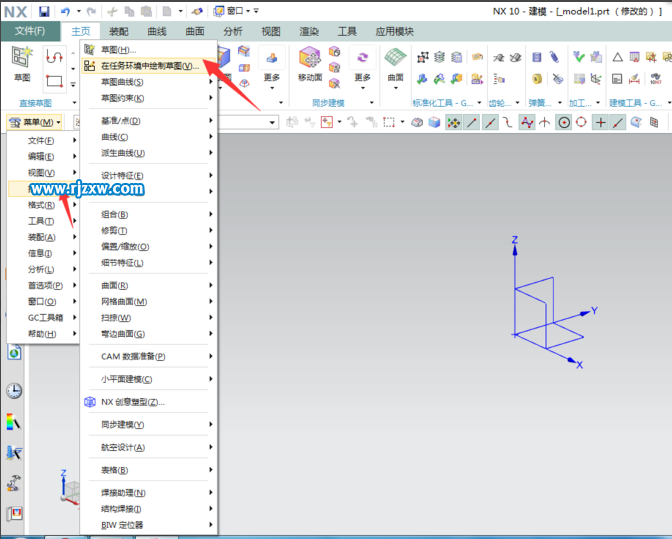This screenshot has width=672, height=539.
Task: Open 扫掠(W) submenu
Action: 148,318
